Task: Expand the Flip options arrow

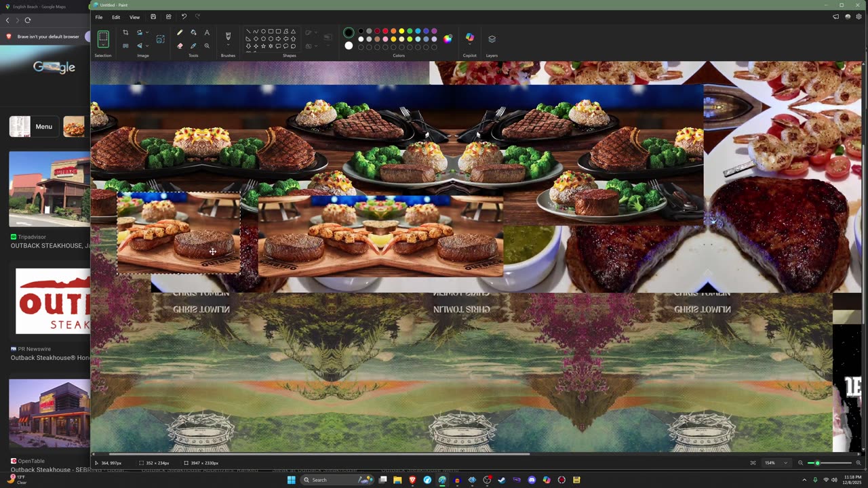Action: [147, 46]
